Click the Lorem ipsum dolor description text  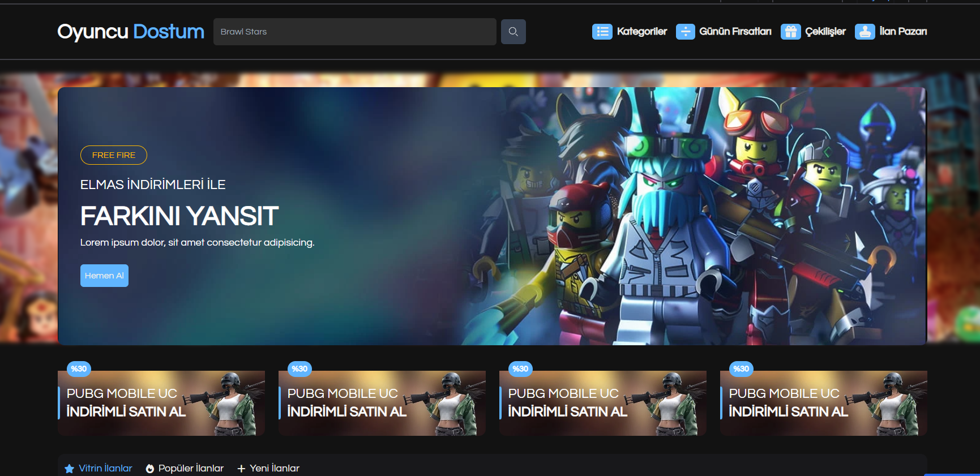tap(198, 242)
